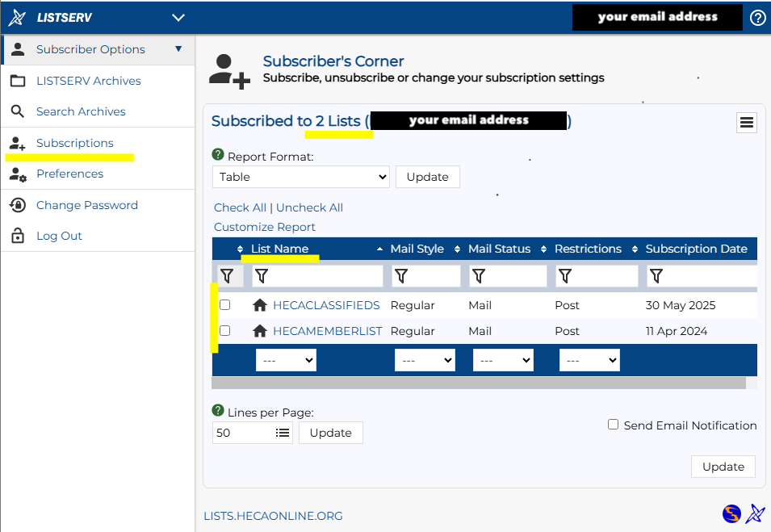The width and height of the screenshot is (771, 532).
Task: Click the Search Archives magnifier icon
Action: point(18,111)
